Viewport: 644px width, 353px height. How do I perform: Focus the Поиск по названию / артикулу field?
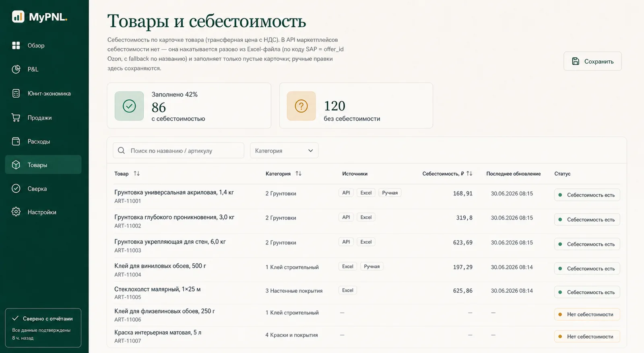[178, 150]
